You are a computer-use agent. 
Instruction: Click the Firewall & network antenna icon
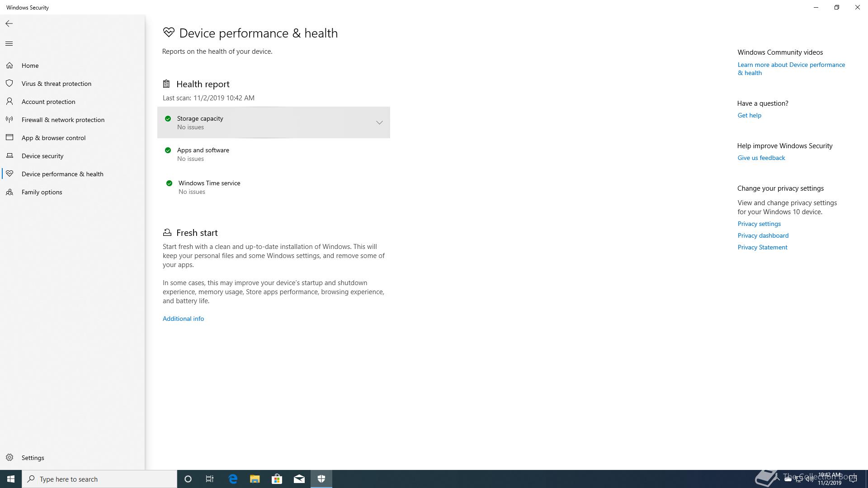(9, 120)
